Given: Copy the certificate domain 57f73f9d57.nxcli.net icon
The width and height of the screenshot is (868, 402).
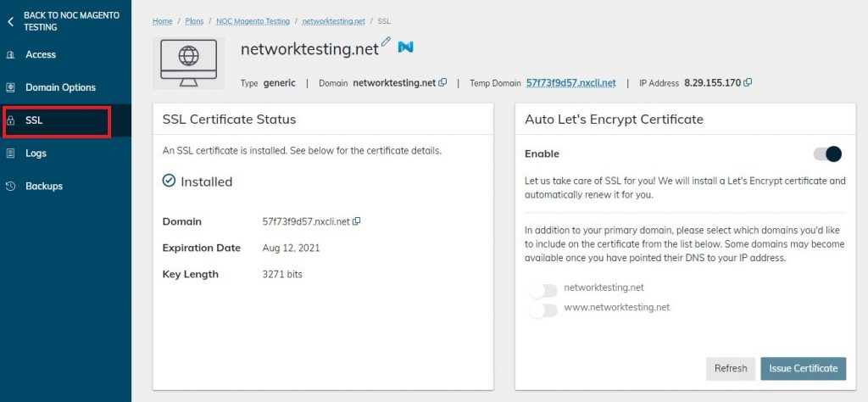Looking at the screenshot, I should tap(357, 221).
